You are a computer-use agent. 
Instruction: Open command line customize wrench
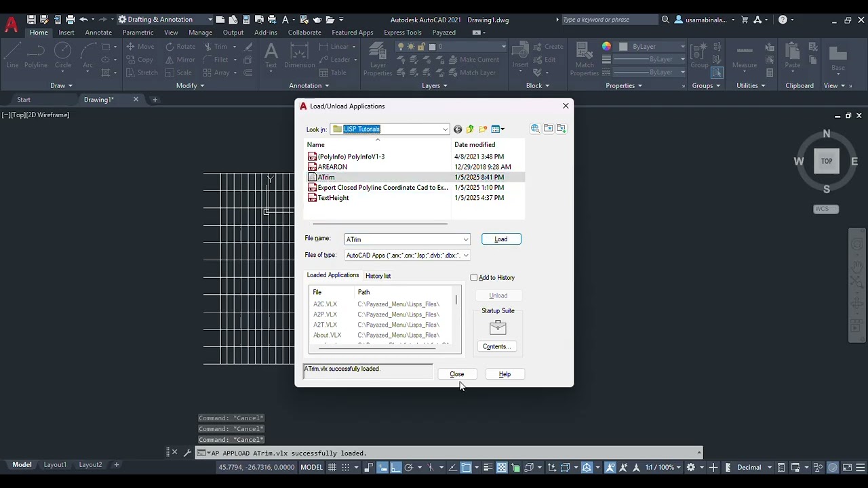[187, 453]
